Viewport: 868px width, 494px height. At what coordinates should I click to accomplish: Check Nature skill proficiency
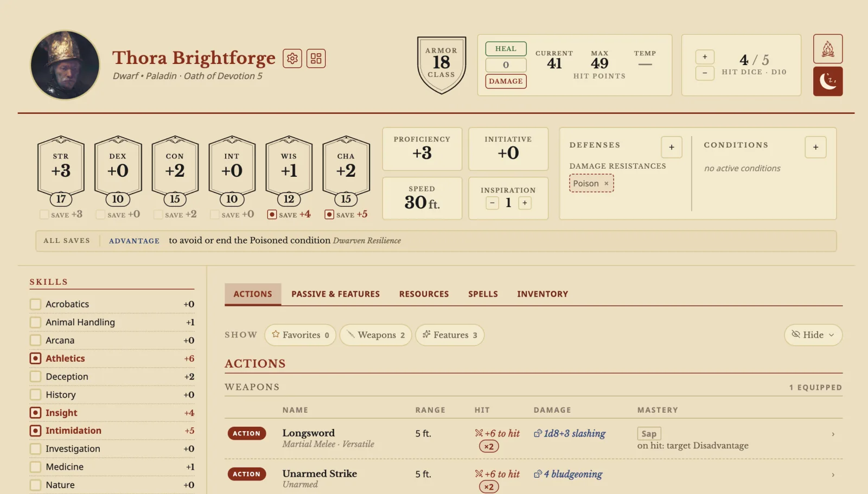coord(36,485)
